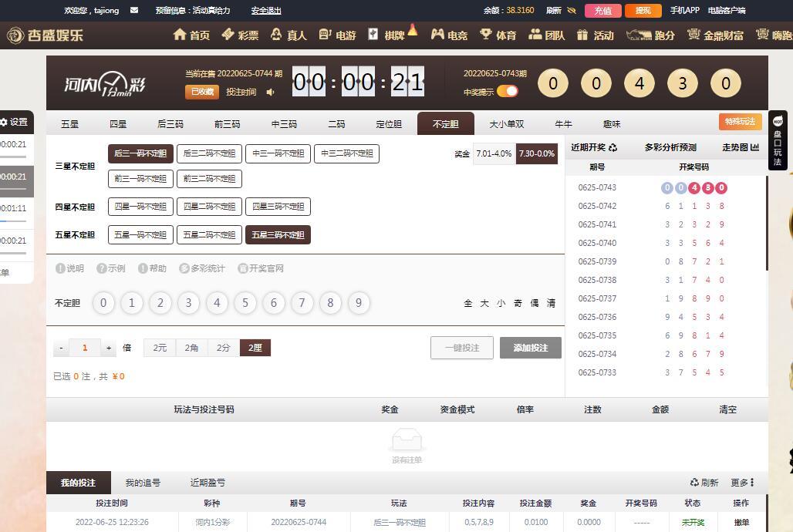Open the 更多 three-dot menu

(742, 483)
